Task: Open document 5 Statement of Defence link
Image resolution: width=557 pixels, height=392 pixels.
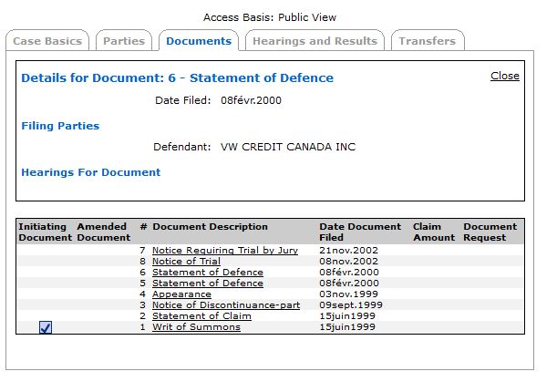Action: pos(208,284)
